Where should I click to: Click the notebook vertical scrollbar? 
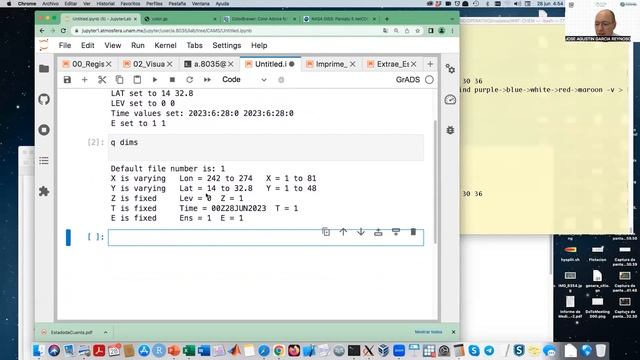435,182
